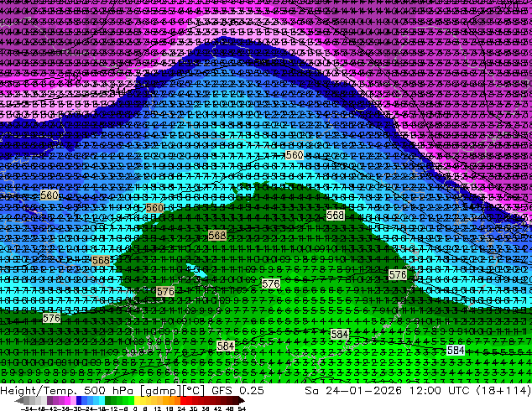Click the 'Height/Temp.' title text
Image resolution: width=532 pixels, height=411 pixels.
point(38,391)
